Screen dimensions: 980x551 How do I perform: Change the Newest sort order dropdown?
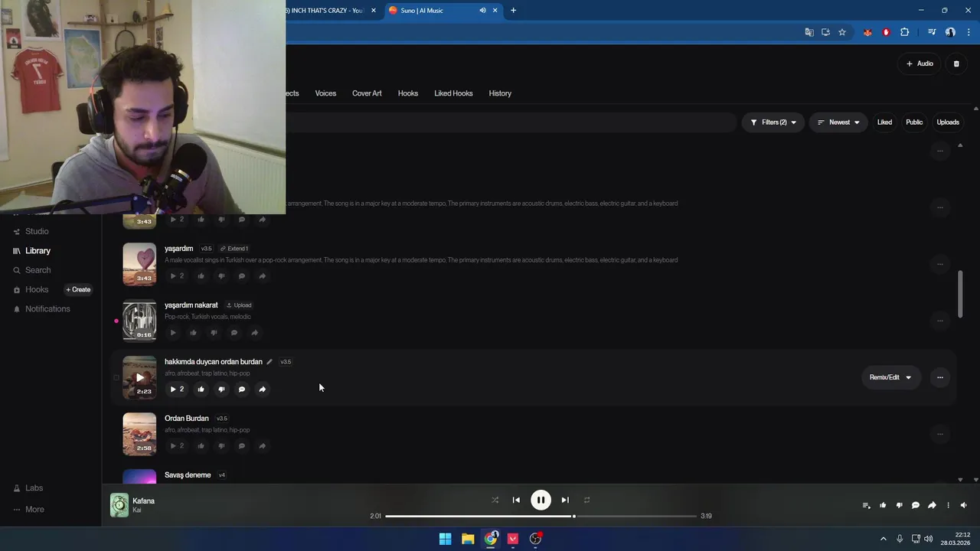click(838, 122)
